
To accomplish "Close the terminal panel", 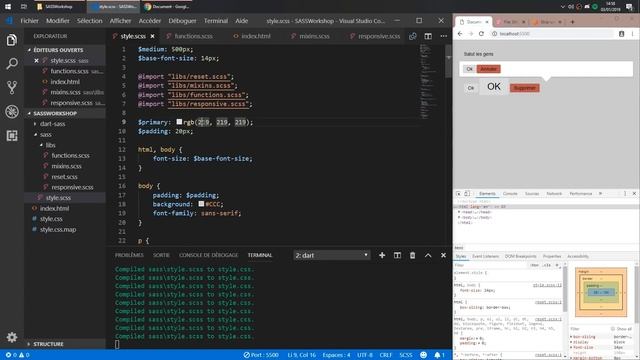I will 443,255.
